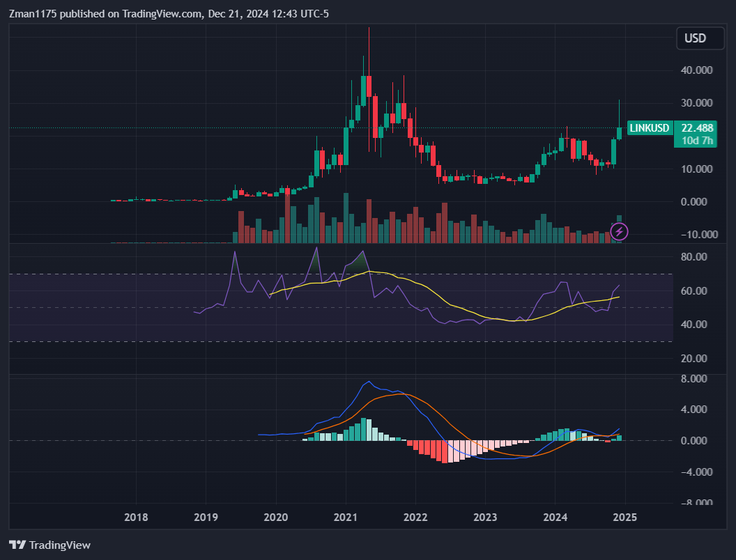The height and width of the screenshot is (560, 736).
Task: Click the LINKUSD symbol label on chart
Action: (x=649, y=128)
